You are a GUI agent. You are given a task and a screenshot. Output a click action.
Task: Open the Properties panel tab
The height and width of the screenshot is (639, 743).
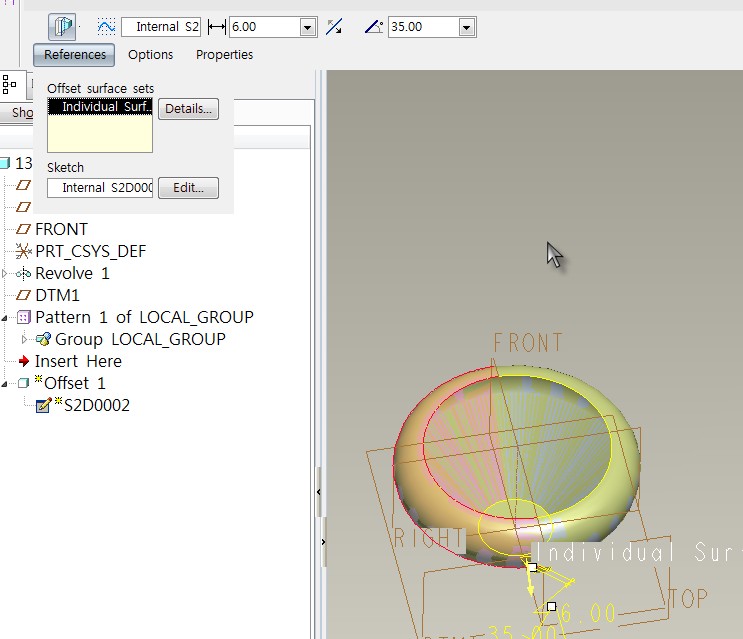(x=225, y=55)
